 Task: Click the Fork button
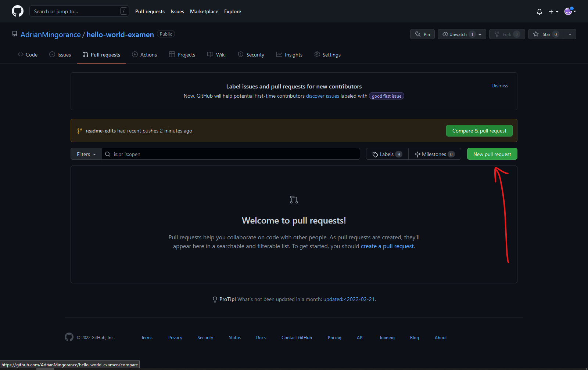(x=507, y=34)
